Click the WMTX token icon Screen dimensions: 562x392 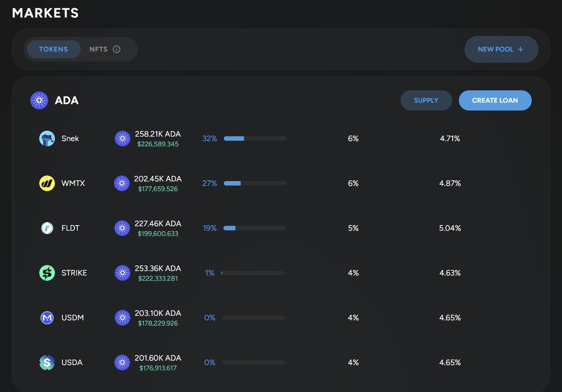pyautogui.click(x=47, y=183)
